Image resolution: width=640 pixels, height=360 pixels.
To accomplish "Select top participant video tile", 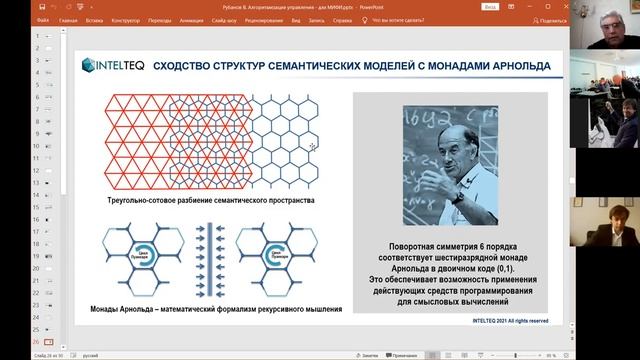I will pyautogui.click(x=605, y=24).
